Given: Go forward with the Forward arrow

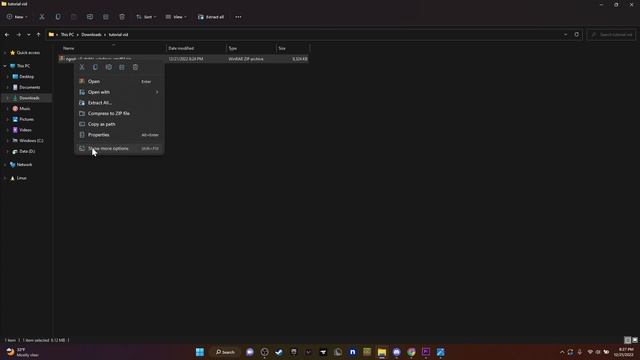Looking at the screenshot, I should coord(18,35).
